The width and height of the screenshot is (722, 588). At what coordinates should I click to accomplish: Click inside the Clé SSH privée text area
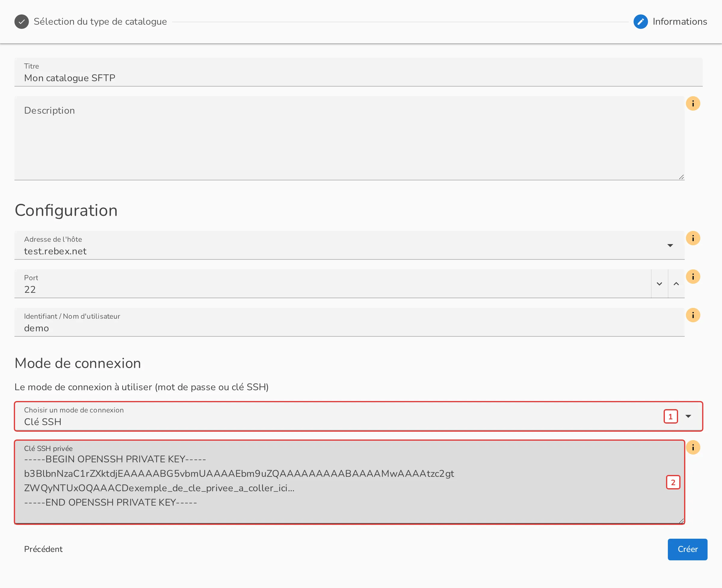[x=350, y=482]
